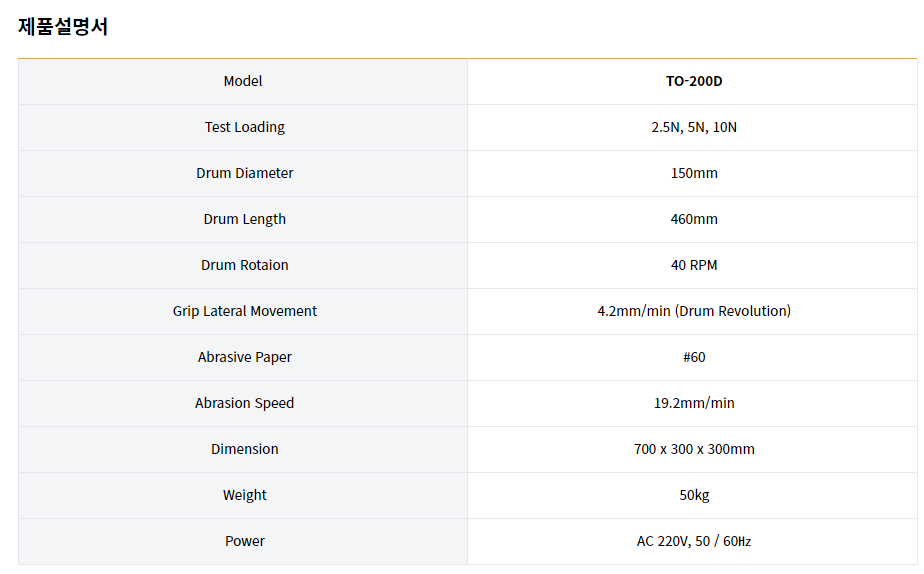Select the Model label cell
Image resolution: width=924 pixels, height=574 pixels.
point(243,81)
